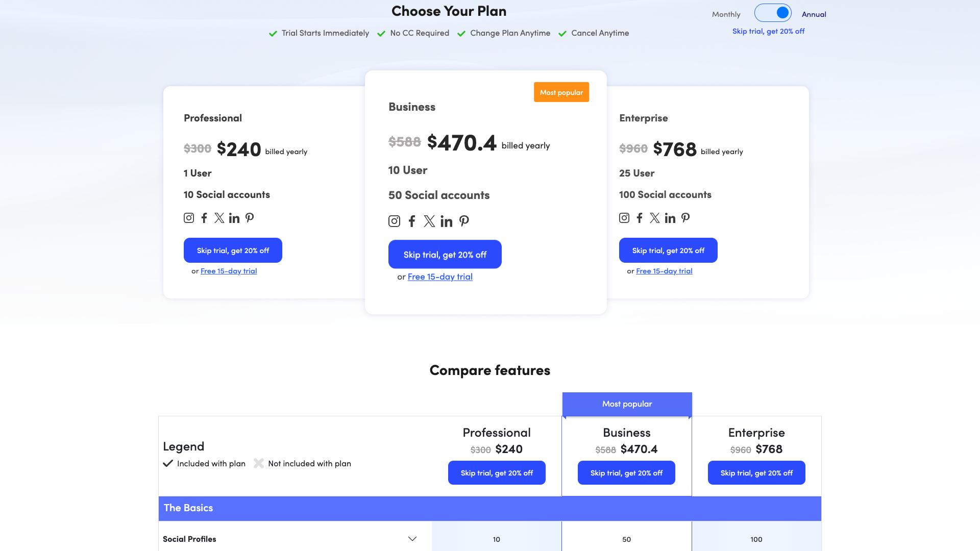Select the Facebook icon in Business card
This screenshot has width=980, height=551.
tap(412, 221)
